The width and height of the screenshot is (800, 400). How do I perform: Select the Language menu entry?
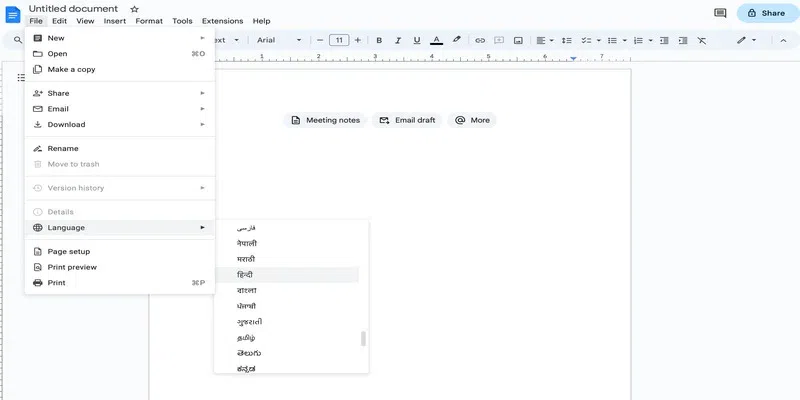pyautogui.click(x=119, y=228)
